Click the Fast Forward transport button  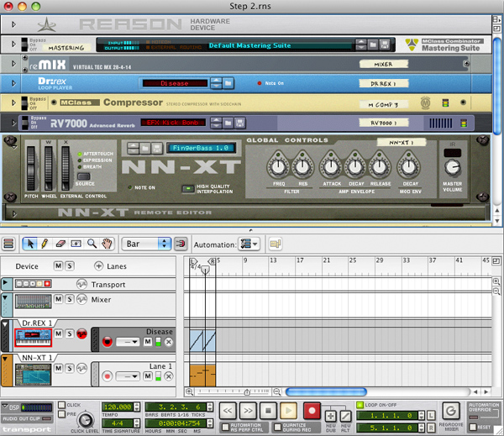[248, 411]
